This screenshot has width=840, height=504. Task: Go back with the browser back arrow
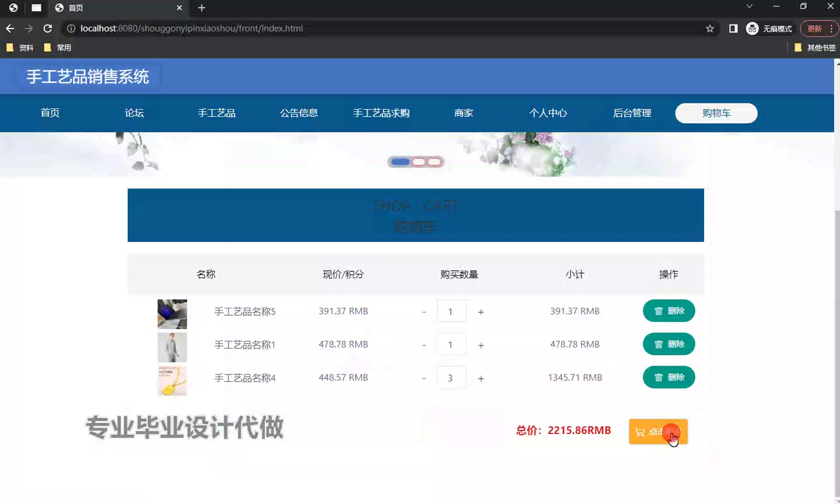pyautogui.click(x=10, y=29)
